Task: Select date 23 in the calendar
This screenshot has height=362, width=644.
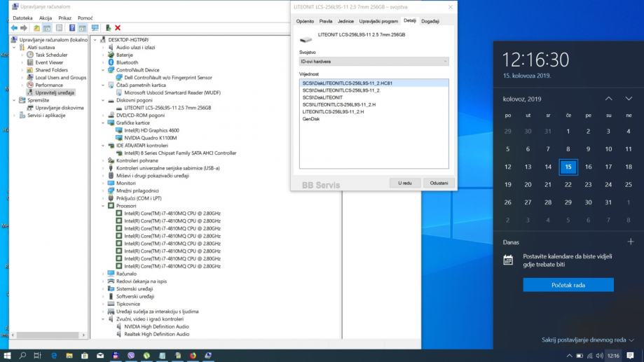Action: (x=588, y=184)
